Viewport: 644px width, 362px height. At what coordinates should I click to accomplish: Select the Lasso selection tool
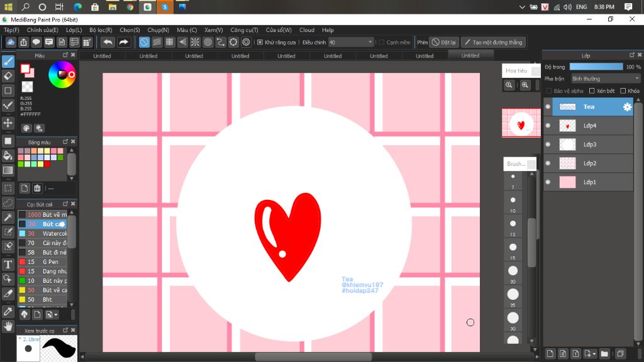(x=8, y=203)
